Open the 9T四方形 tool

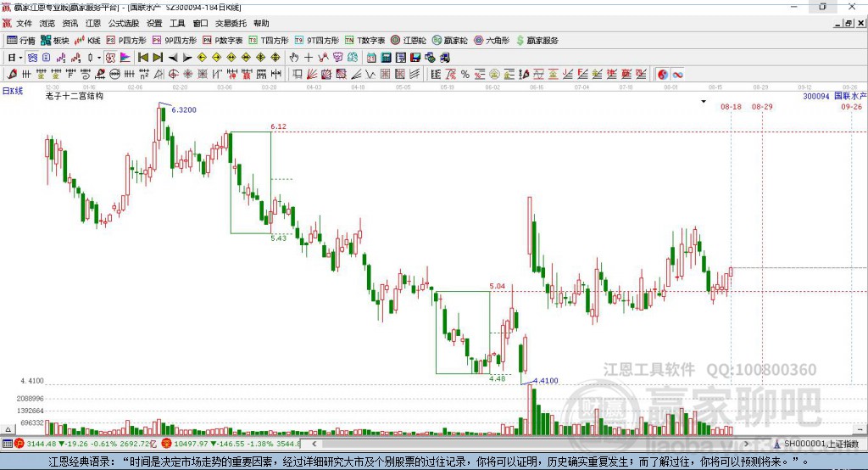pyautogui.click(x=317, y=41)
